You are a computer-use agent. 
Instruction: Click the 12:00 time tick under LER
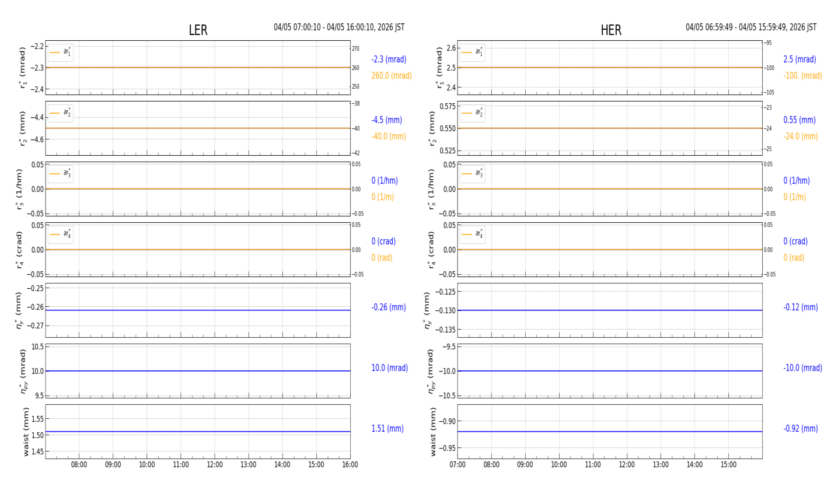pyautogui.click(x=215, y=465)
